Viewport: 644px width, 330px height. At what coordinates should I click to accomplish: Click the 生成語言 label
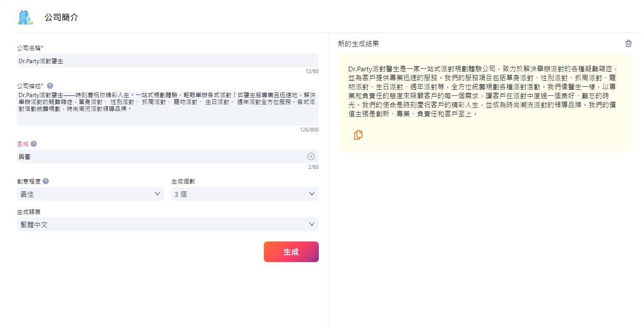(x=29, y=212)
